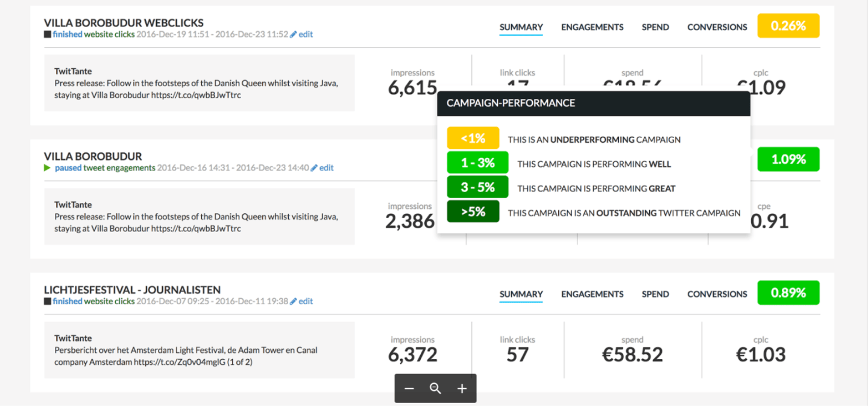This screenshot has width=868, height=406.
Task: Click pencil edit icon for Villa Borobudur Webclicks
Action: click(294, 35)
